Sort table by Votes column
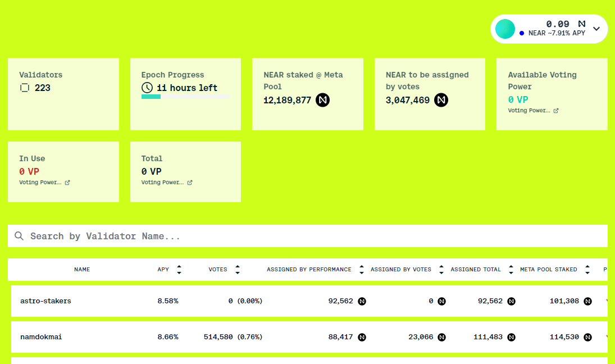This screenshot has width=615, height=364. pyautogui.click(x=237, y=270)
